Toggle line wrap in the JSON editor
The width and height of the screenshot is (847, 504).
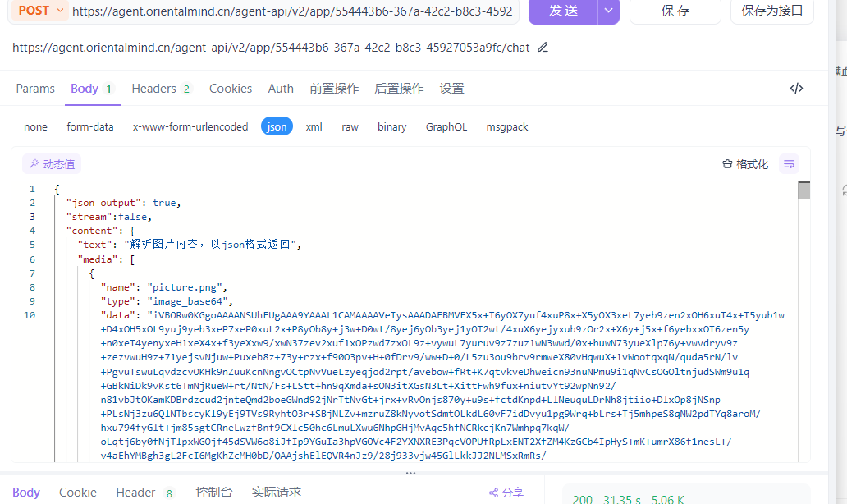789,163
